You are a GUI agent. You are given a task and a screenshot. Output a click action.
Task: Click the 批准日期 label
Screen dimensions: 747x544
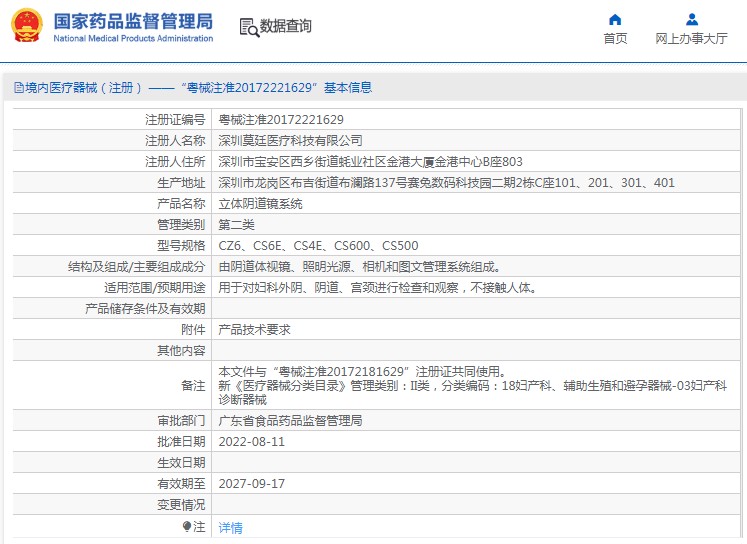(181, 442)
